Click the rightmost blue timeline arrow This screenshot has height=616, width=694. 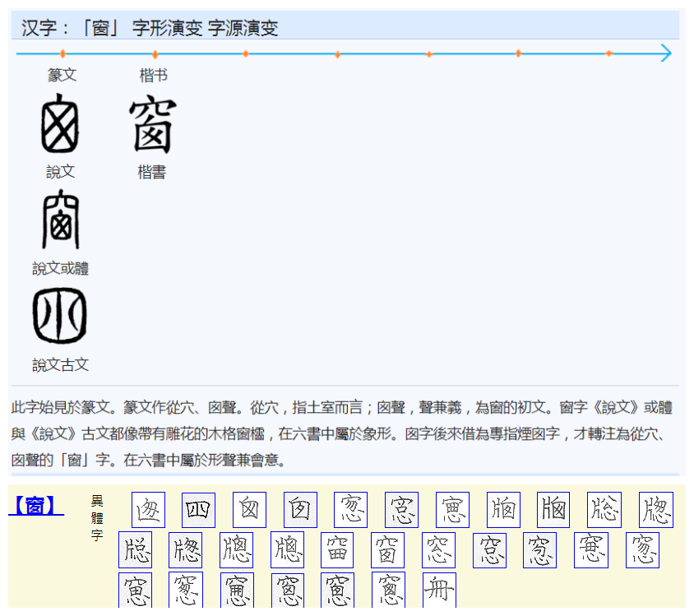point(666,53)
